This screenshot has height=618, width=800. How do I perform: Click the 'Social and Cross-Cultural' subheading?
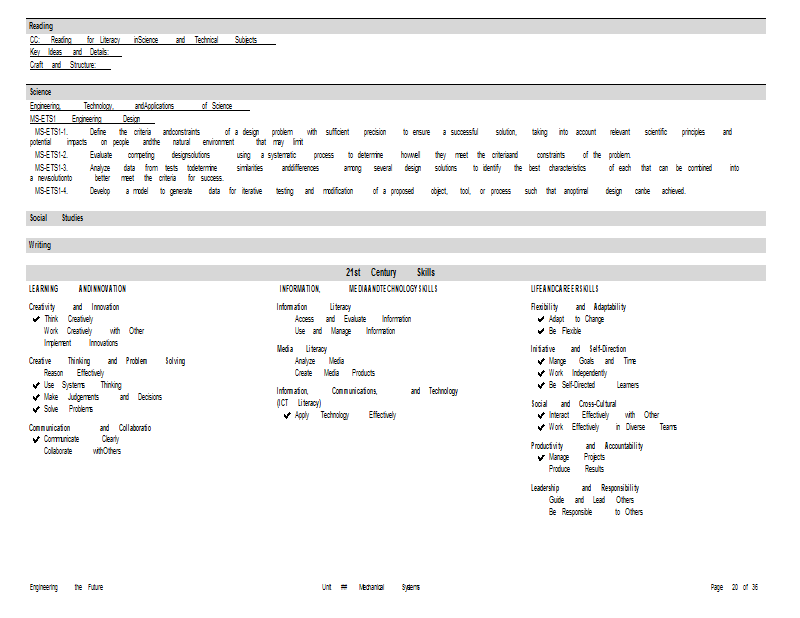573,404
